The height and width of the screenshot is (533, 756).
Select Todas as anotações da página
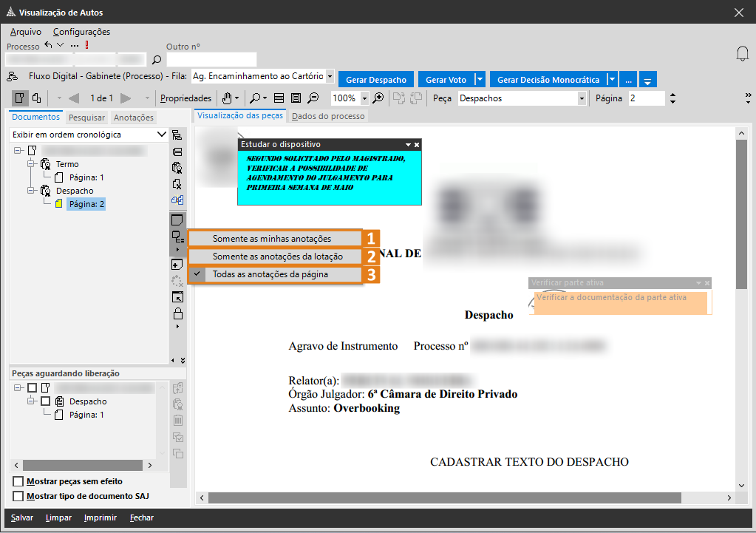tap(275, 274)
